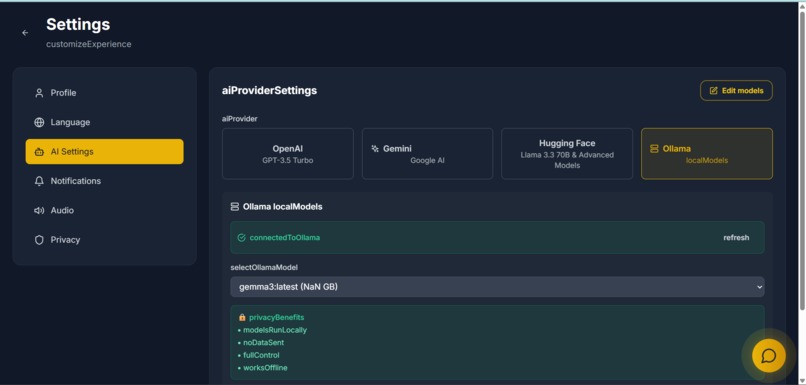The width and height of the screenshot is (806, 385).
Task: Click the Language globe icon
Action: [39, 122]
